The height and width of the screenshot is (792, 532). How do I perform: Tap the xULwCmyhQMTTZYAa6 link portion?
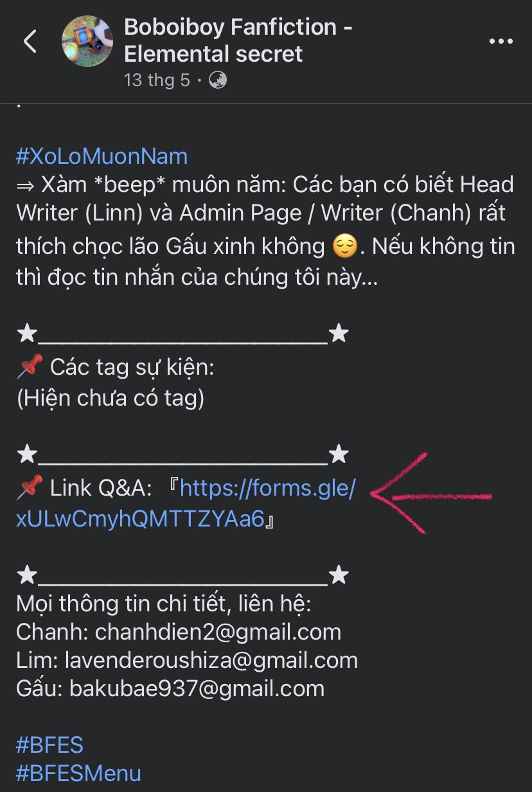140,519
